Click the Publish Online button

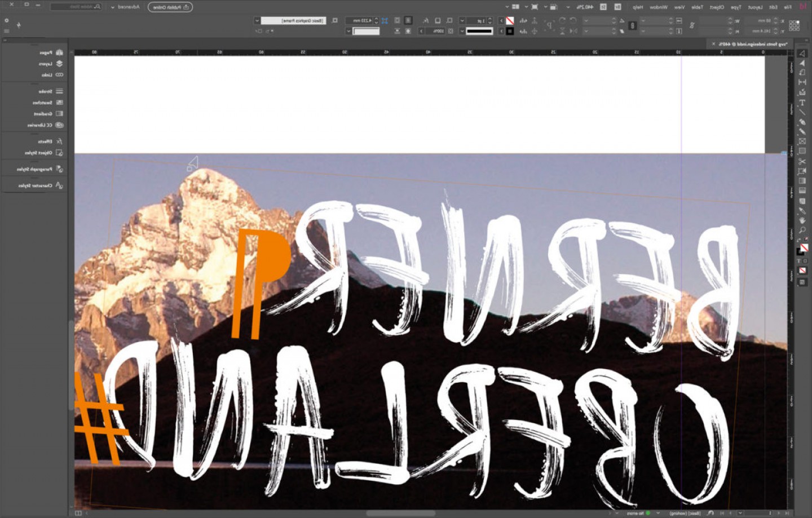point(170,7)
